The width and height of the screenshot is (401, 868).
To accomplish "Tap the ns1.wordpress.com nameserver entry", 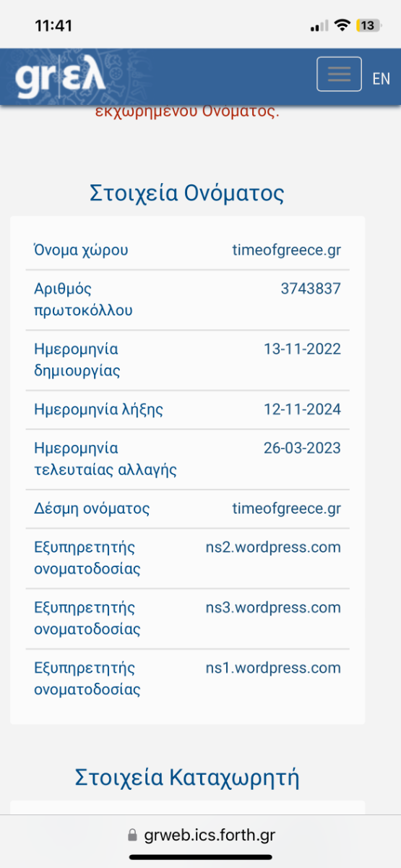I will 273,668.
